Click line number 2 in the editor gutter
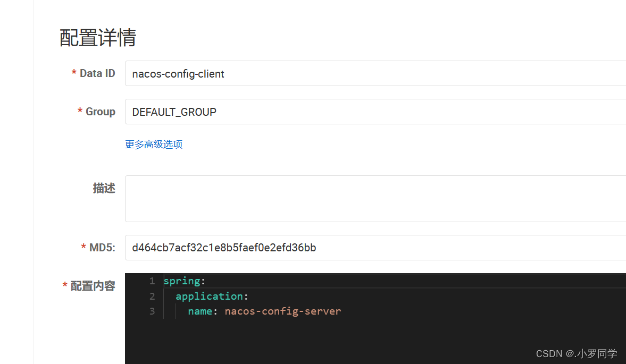 point(152,296)
